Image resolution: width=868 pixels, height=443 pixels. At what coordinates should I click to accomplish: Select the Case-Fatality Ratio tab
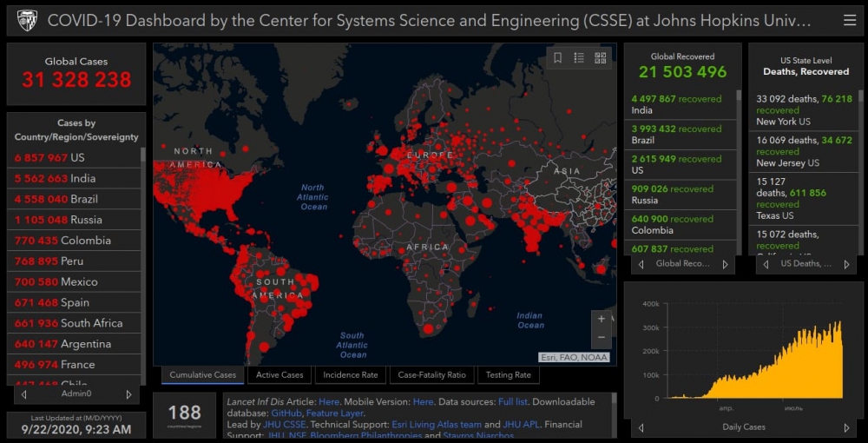[x=431, y=375]
